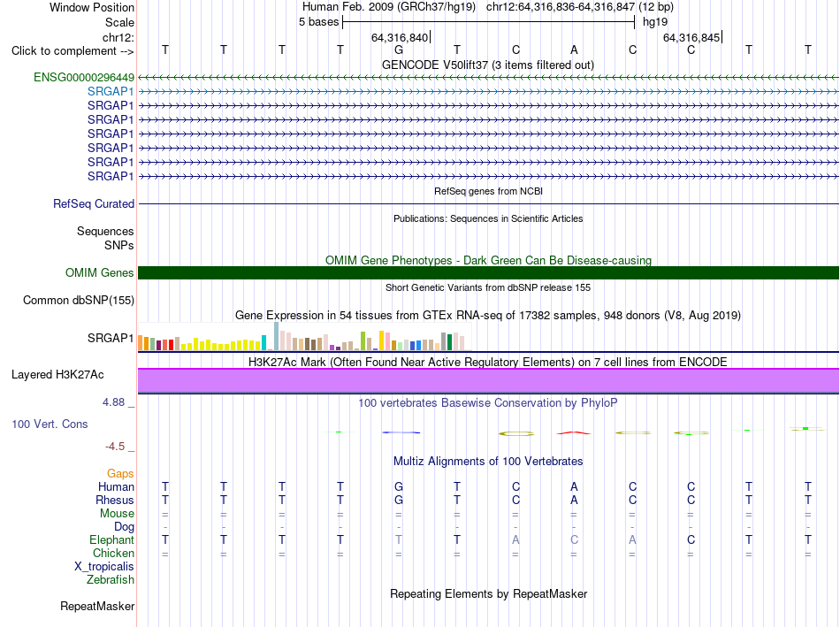Click the OMIM Gene Phenotypes track title
This screenshot has width=840, height=627.
pyautogui.click(x=488, y=261)
